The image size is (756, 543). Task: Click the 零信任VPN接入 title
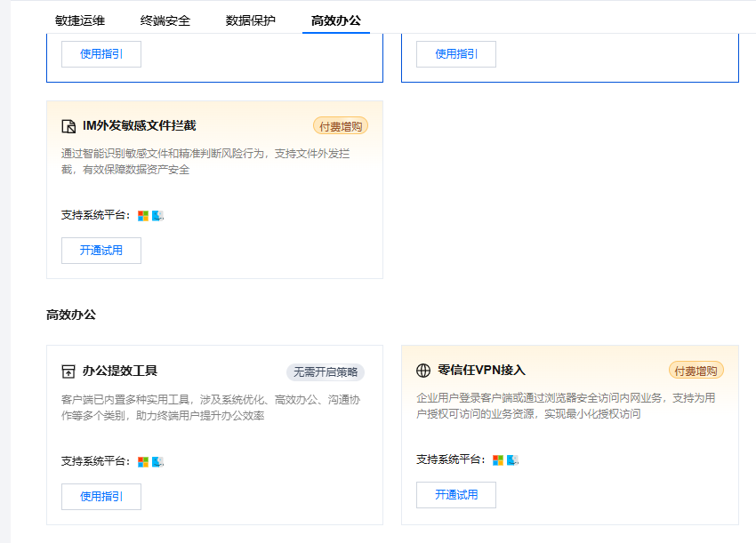(x=481, y=370)
